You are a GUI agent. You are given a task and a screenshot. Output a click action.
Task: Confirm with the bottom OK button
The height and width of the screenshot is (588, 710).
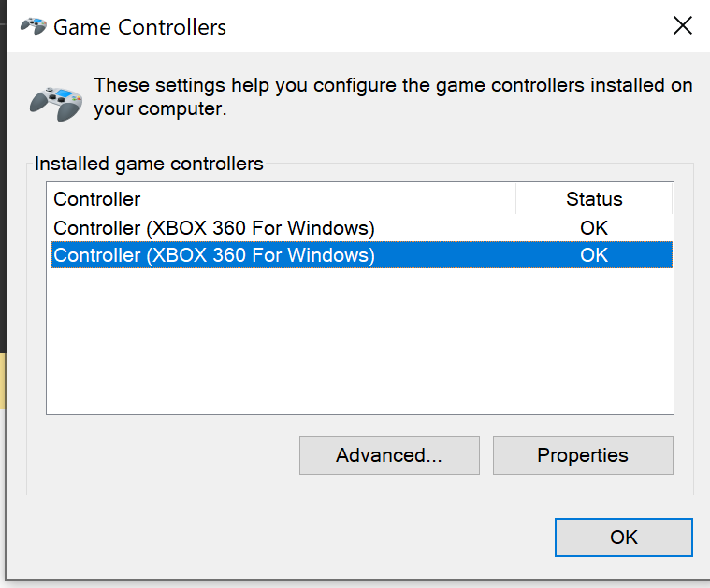click(624, 538)
